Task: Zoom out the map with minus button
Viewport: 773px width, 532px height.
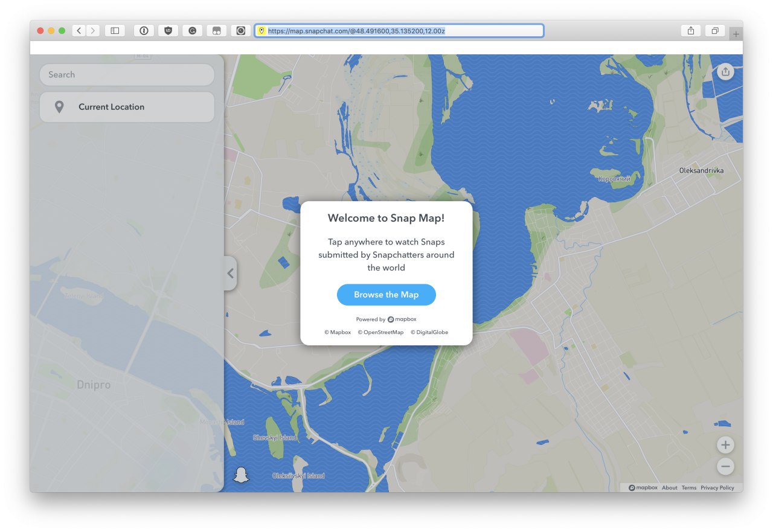Action: pos(725,467)
